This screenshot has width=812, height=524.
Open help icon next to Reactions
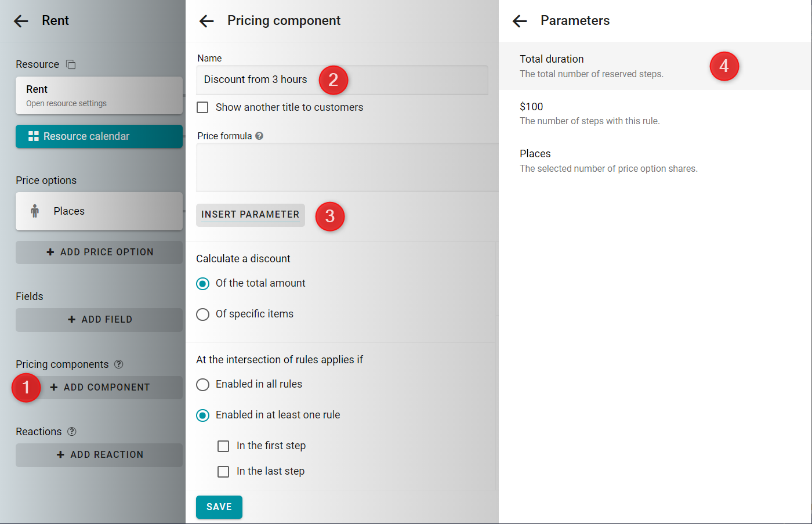(x=72, y=432)
